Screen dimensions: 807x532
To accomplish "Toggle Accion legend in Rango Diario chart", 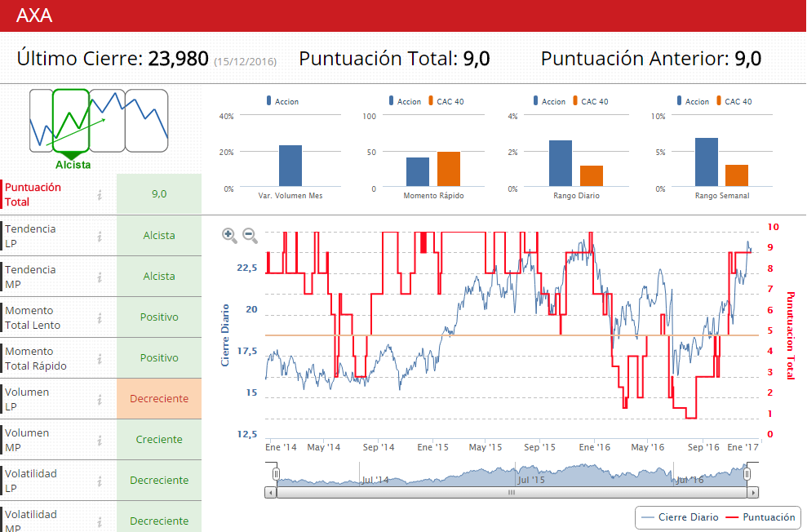I will [549, 101].
